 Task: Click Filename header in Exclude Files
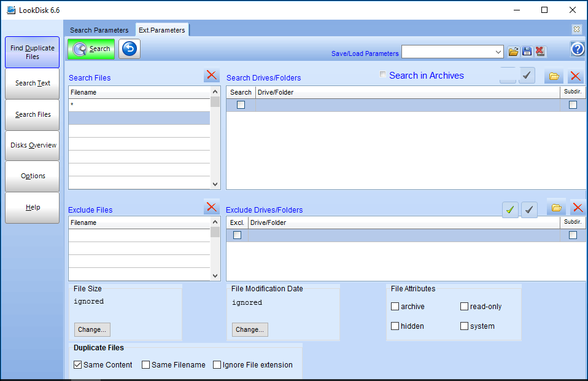click(139, 222)
